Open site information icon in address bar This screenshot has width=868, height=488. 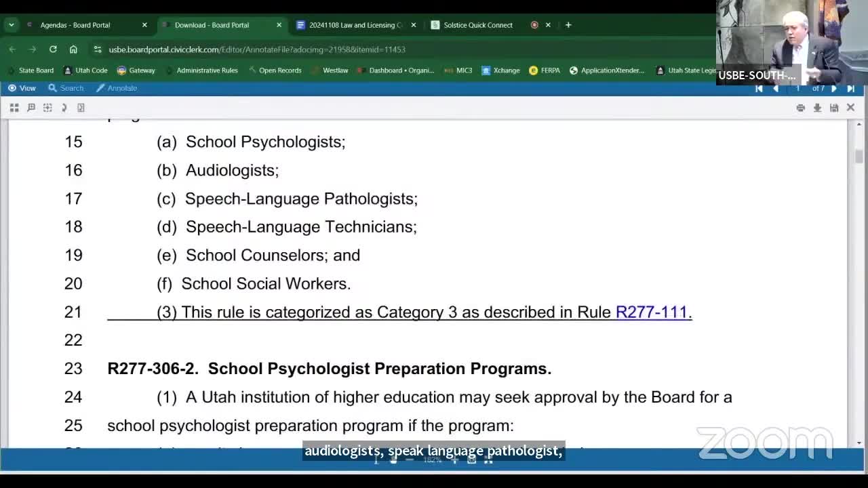point(98,49)
